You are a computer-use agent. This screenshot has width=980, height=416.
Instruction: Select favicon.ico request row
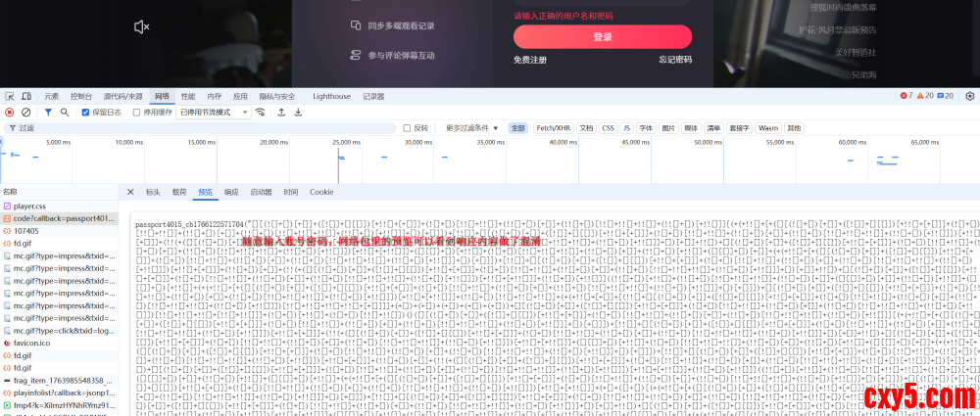click(x=59, y=343)
